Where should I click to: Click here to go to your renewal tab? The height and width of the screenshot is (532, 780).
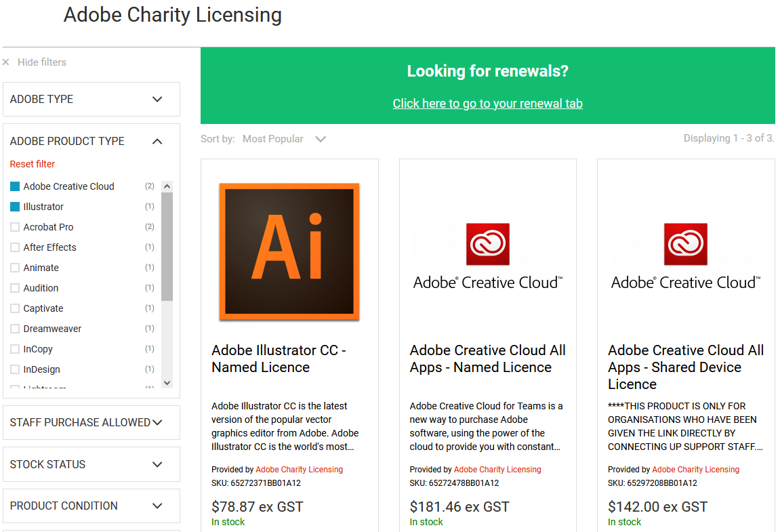click(487, 104)
